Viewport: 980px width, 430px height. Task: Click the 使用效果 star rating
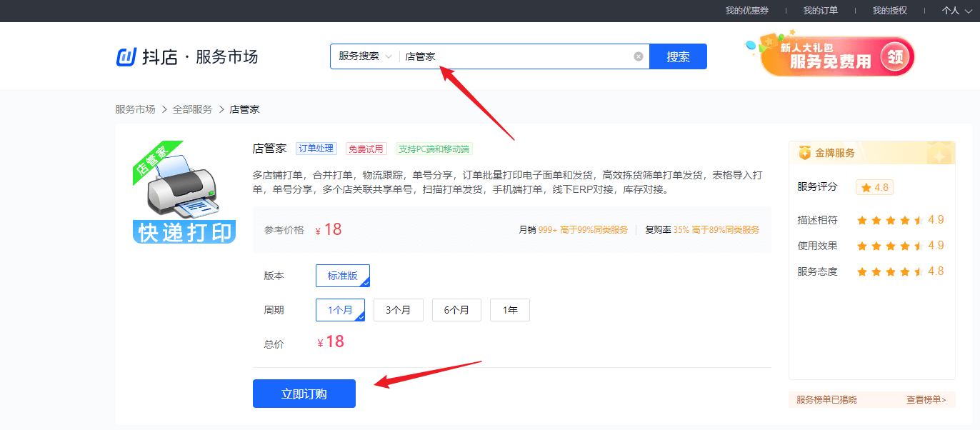[890, 246]
